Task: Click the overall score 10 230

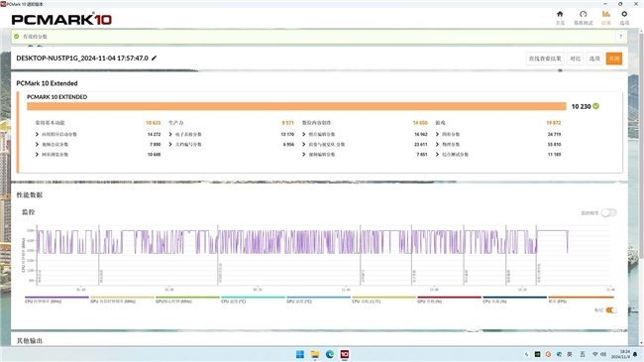Action: [x=582, y=106]
